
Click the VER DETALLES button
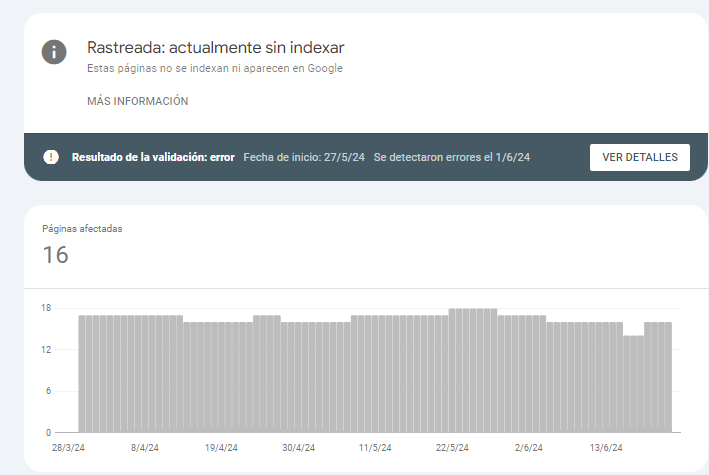[639, 157]
